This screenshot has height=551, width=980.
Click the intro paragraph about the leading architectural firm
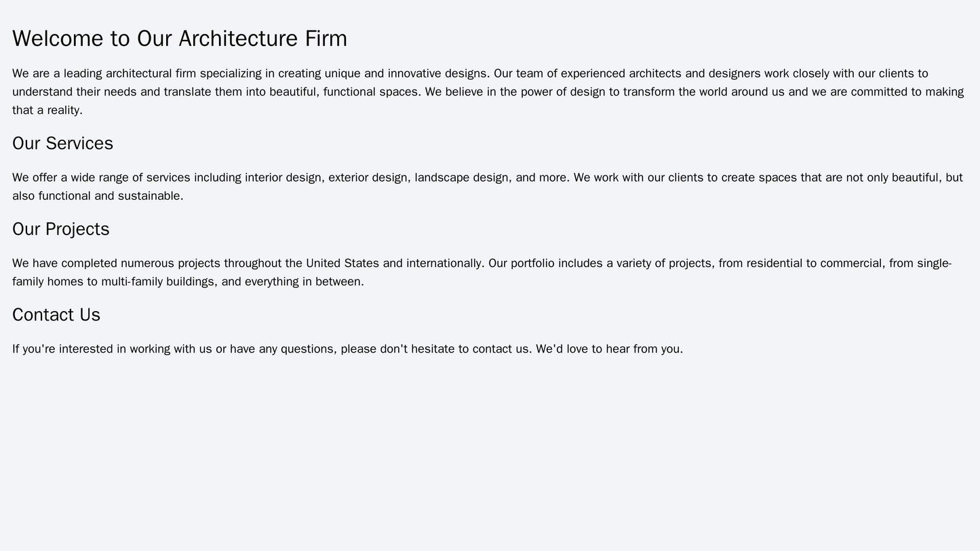[x=488, y=91]
